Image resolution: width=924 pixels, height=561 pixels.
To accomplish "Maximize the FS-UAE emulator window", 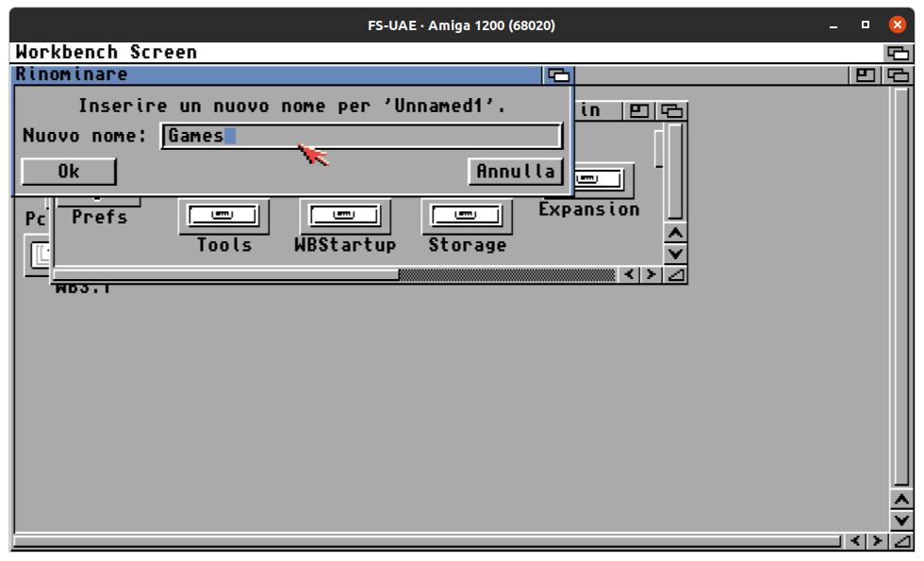I will coord(866,25).
